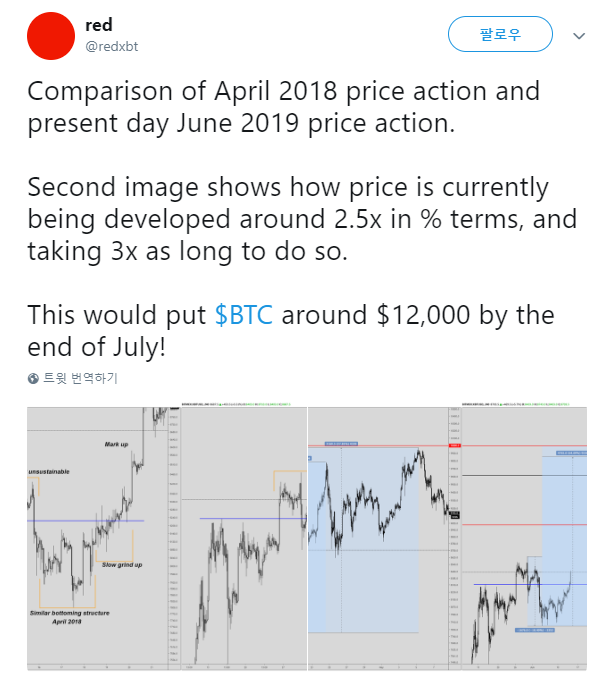Click the tweet text first paragraph

click(284, 107)
